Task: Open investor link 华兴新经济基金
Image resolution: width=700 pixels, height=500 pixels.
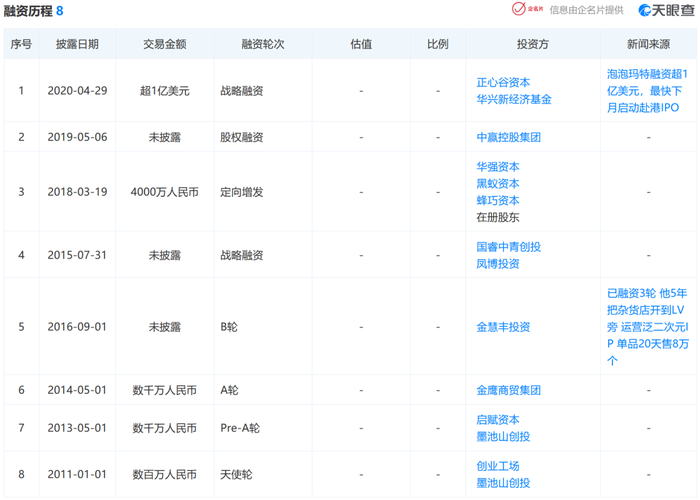Action: point(514,99)
